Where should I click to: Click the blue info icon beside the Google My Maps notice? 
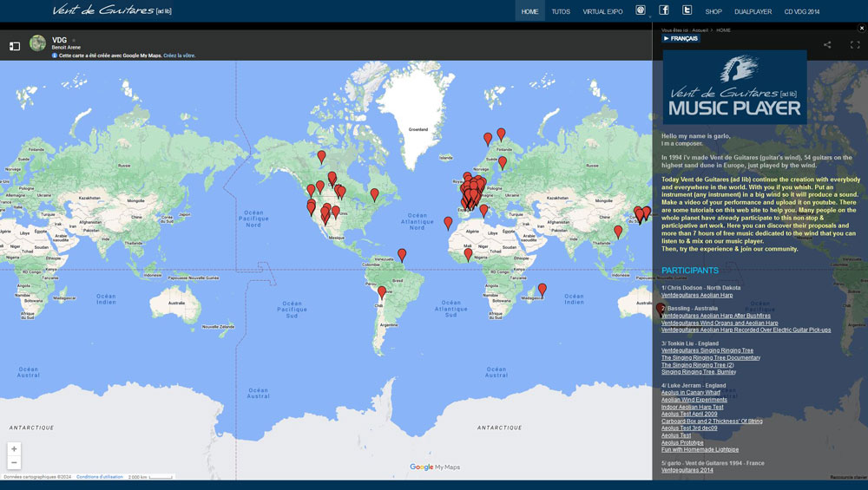coord(54,56)
